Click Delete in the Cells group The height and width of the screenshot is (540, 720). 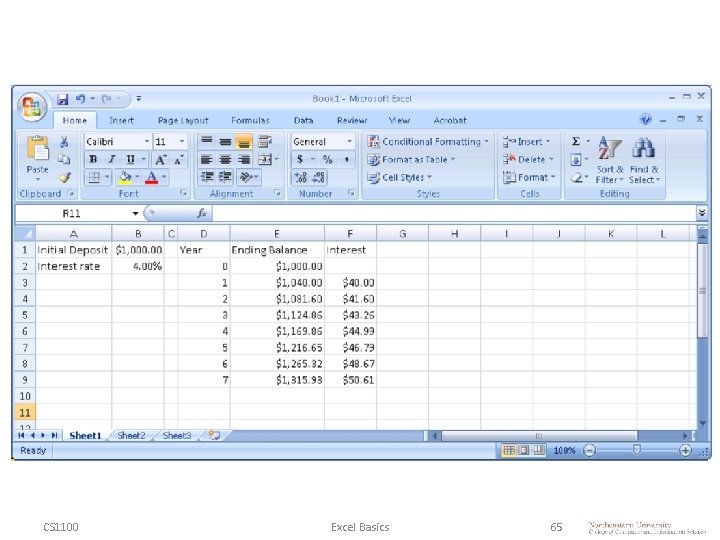[528, 159]
